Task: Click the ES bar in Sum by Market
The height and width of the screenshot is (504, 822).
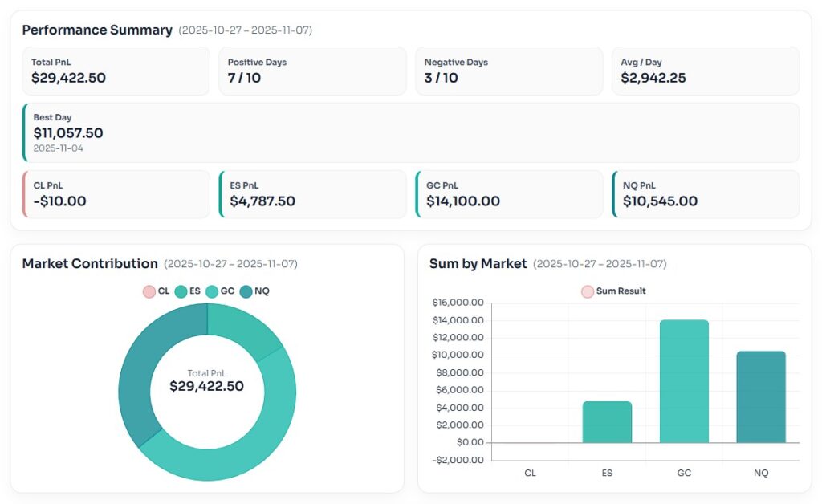Action: pos(607,421)
